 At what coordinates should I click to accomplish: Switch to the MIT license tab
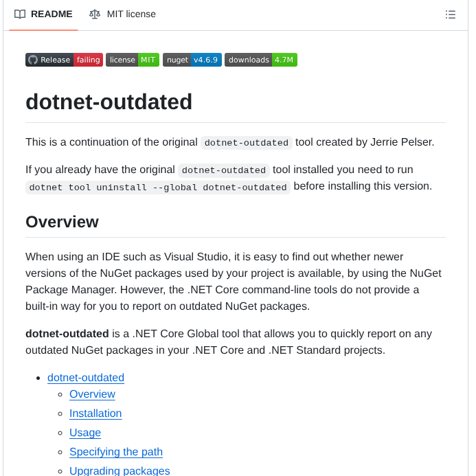tap(122, 14)
